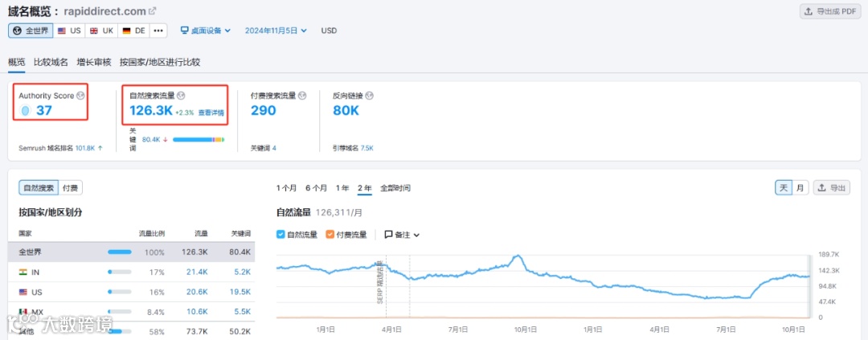The height and width of the screenshot is (340, 868).
Task: Select the US database button
Action: click(x=69, y=31)
